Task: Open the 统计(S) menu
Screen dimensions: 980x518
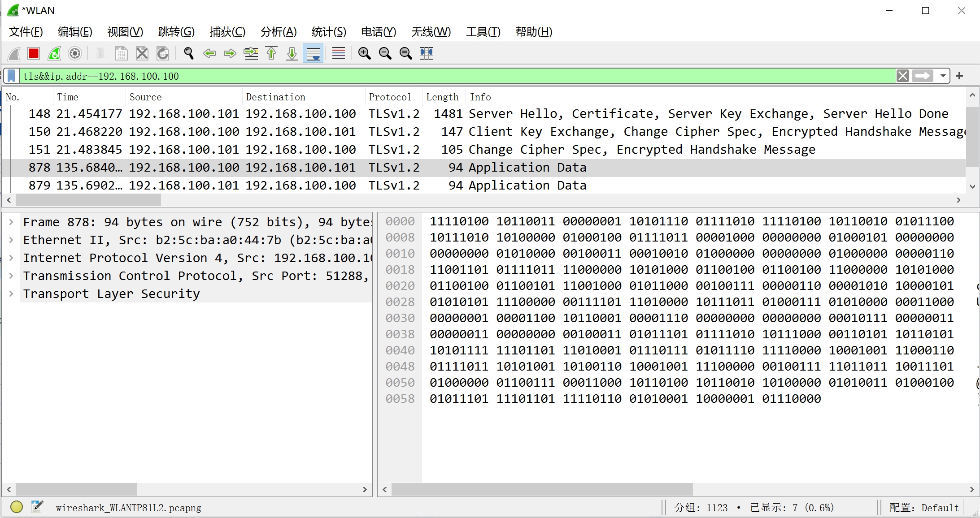Action: [328, 32]
